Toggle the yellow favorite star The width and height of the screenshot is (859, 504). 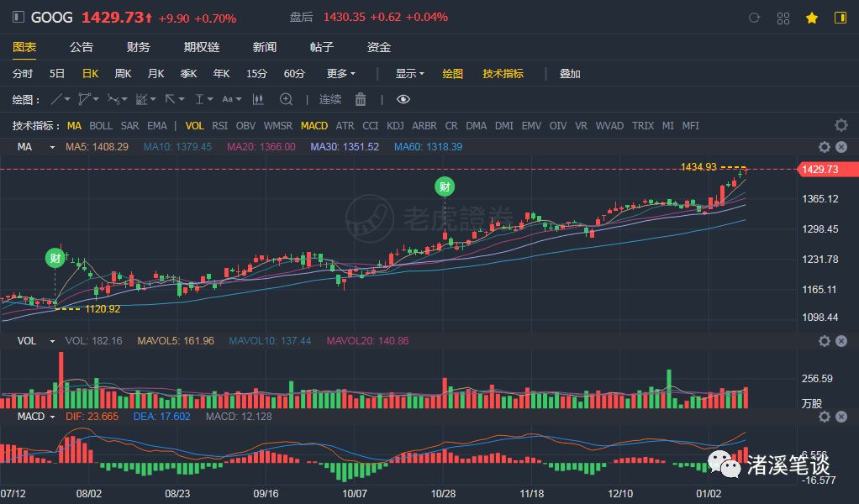811,18
